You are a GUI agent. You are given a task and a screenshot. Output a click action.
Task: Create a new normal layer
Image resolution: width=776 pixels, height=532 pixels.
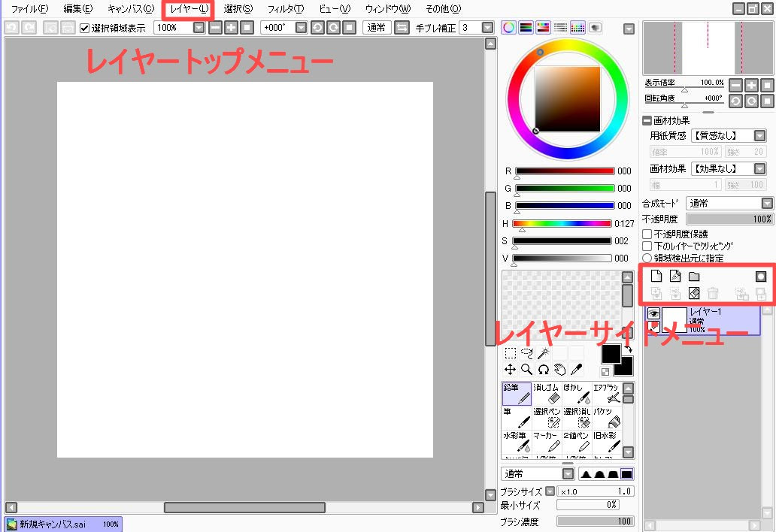[656, 276]
